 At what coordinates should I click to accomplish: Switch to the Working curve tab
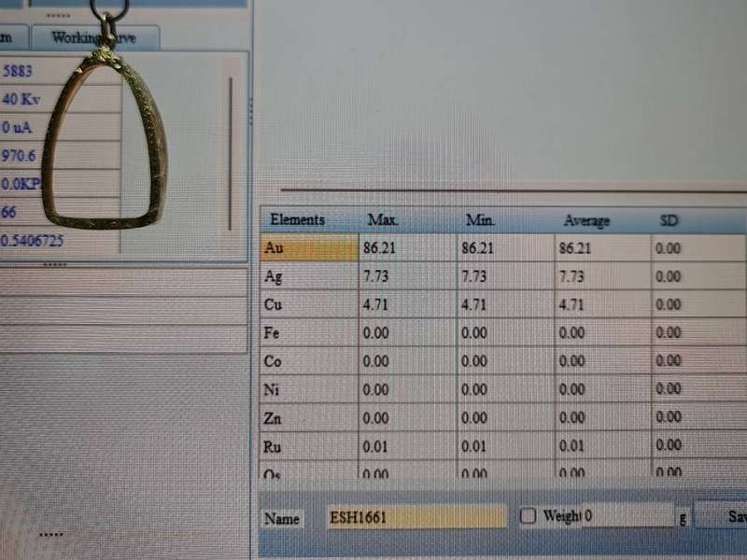[x=94, y=38]
